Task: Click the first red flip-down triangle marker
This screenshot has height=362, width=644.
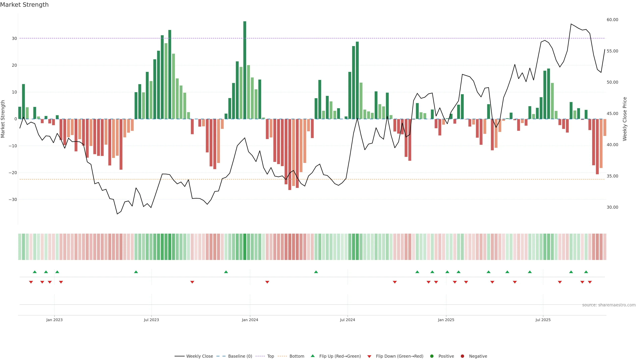Action: [x=31, y=282]
